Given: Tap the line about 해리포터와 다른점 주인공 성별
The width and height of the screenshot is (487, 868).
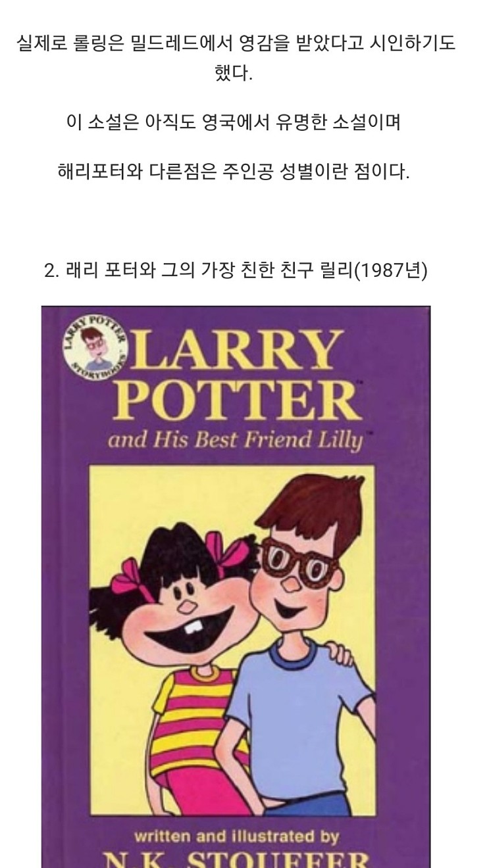Looking at the screenshot, I should pyautogui.click(x=234, y=172).
